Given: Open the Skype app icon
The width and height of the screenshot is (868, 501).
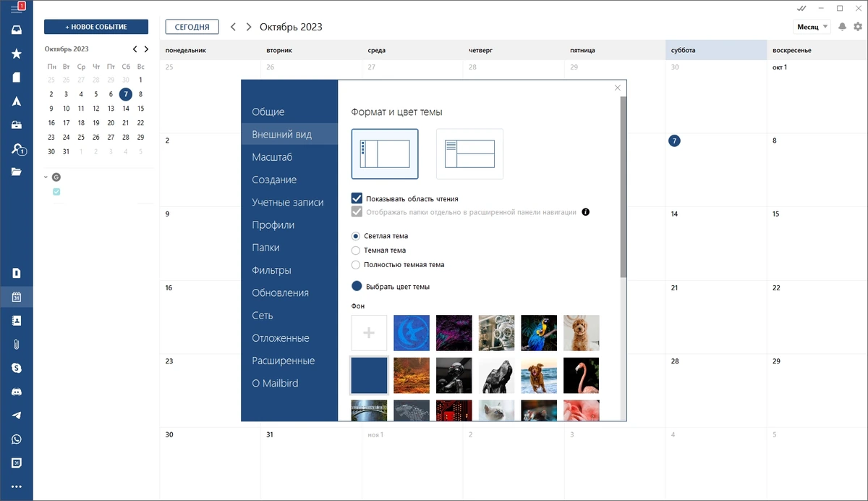Looking at the screenshot, I should (17, 368).
